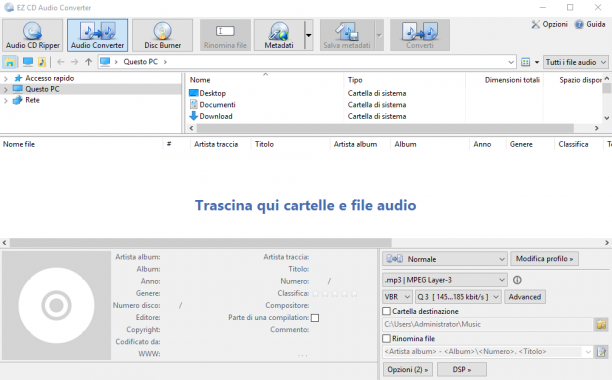Open the .mp3 MPEG Layer-3 format dropdown
The width and height of the screenshot is (612, 380).
point(445,280)
